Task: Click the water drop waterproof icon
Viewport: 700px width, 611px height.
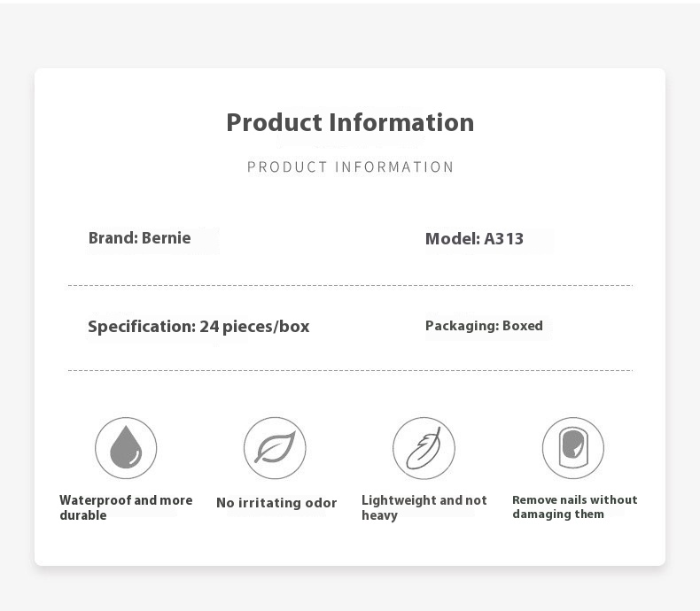Action: [126, 448]
